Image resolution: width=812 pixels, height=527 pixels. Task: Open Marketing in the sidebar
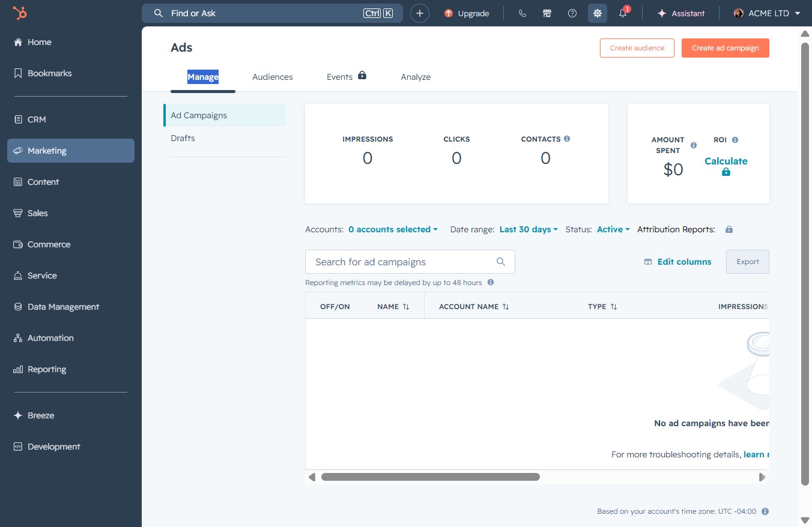[71, 151]
